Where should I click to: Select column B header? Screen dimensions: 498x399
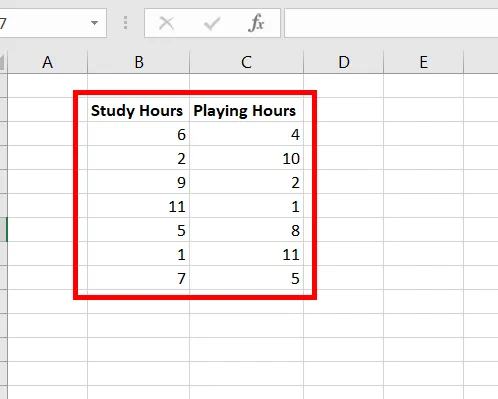tap(139, 62)
